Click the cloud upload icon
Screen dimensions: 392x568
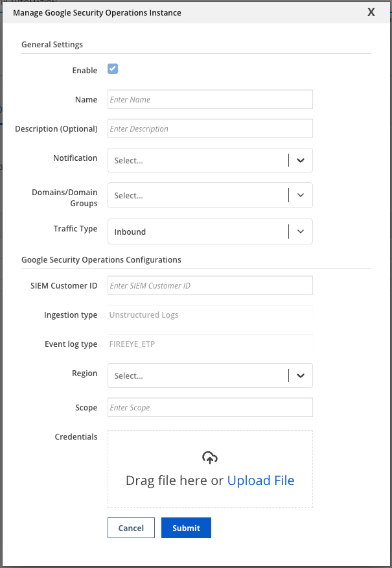(x=210, y=458)
